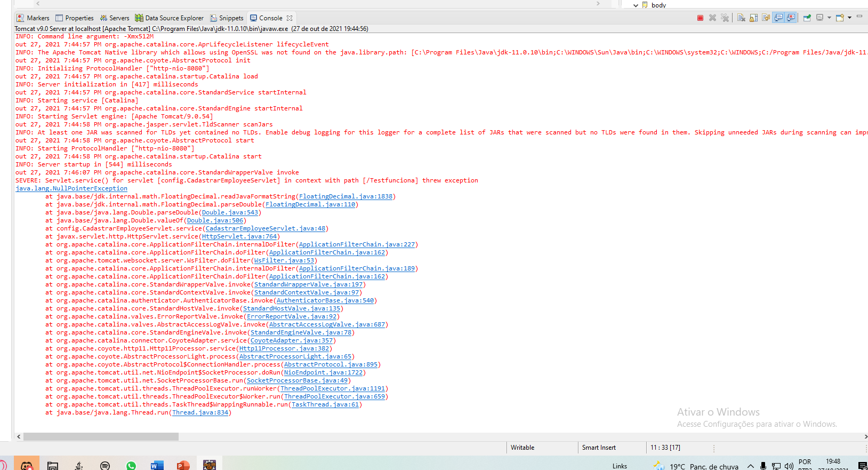Toggle Word Wrap in console toolbar

[x=766, y=18]
